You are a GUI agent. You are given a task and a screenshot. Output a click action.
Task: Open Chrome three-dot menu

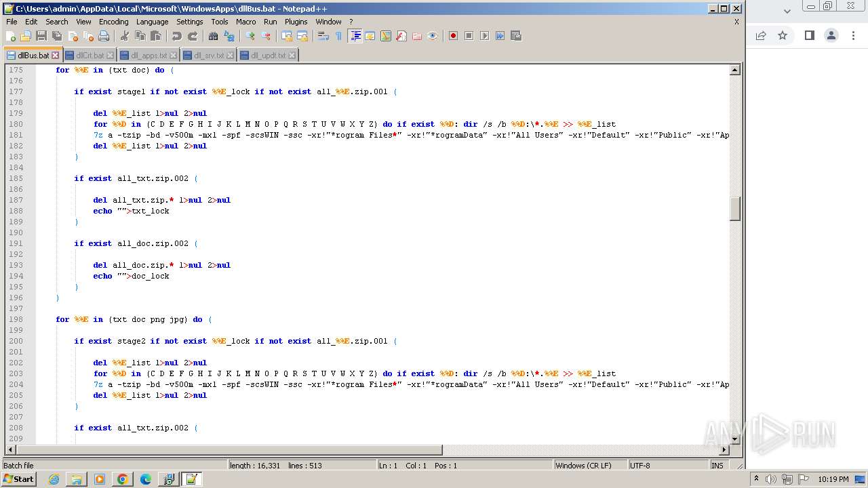coord(854,35)
